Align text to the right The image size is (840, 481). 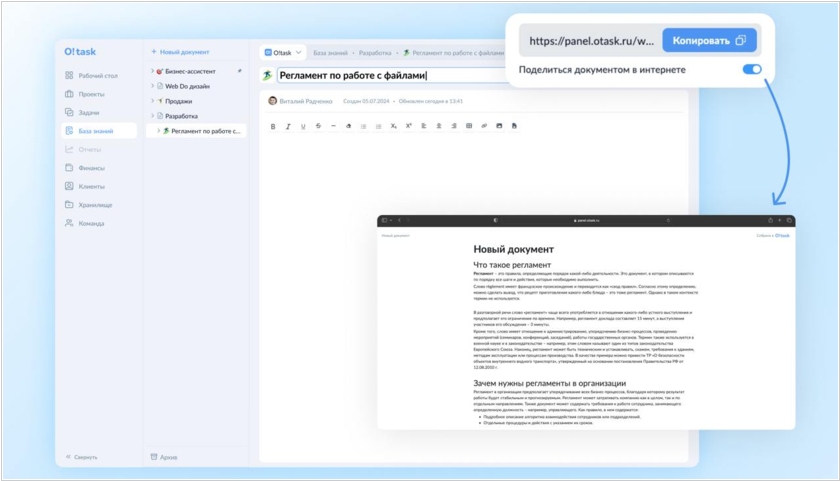point(454,126)
